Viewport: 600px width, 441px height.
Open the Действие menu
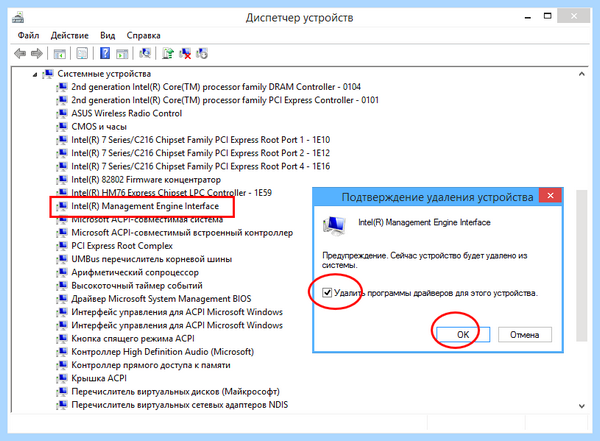coord(70,36)
